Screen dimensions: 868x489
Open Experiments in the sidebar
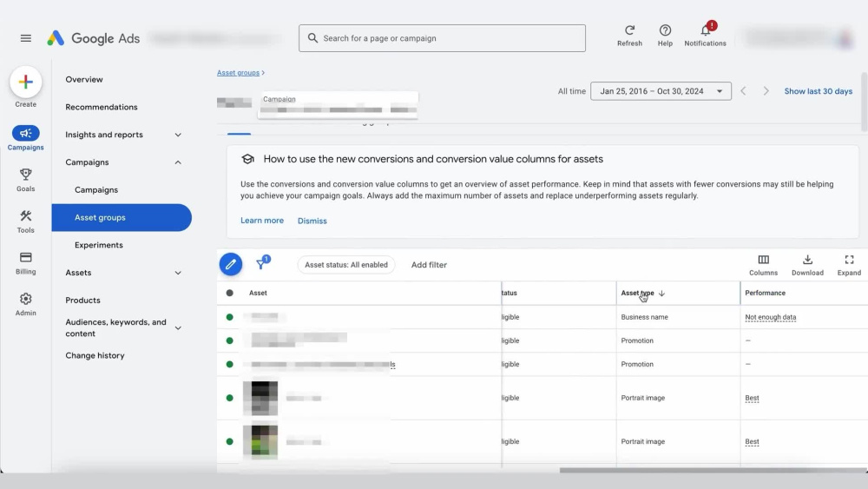[99, 245]
